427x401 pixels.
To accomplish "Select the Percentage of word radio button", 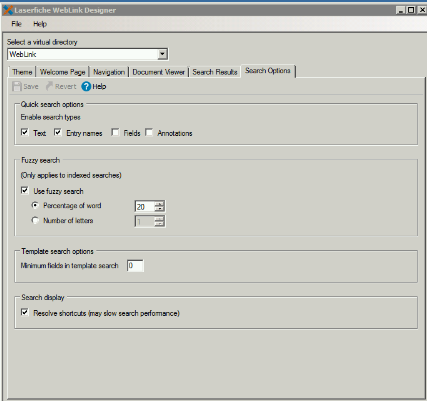I will click(x=35, y=205).
